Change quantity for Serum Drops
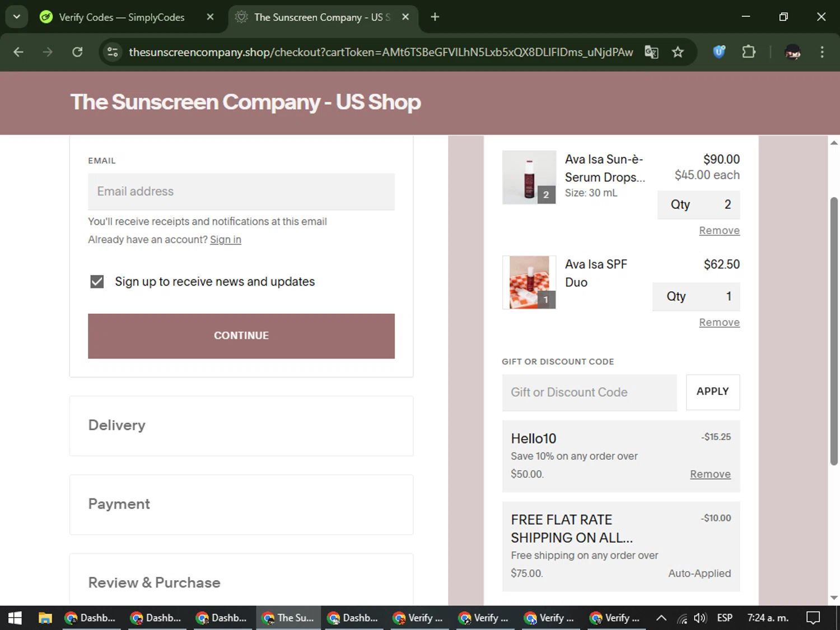 pyautogui.click(x=698, y=204)
